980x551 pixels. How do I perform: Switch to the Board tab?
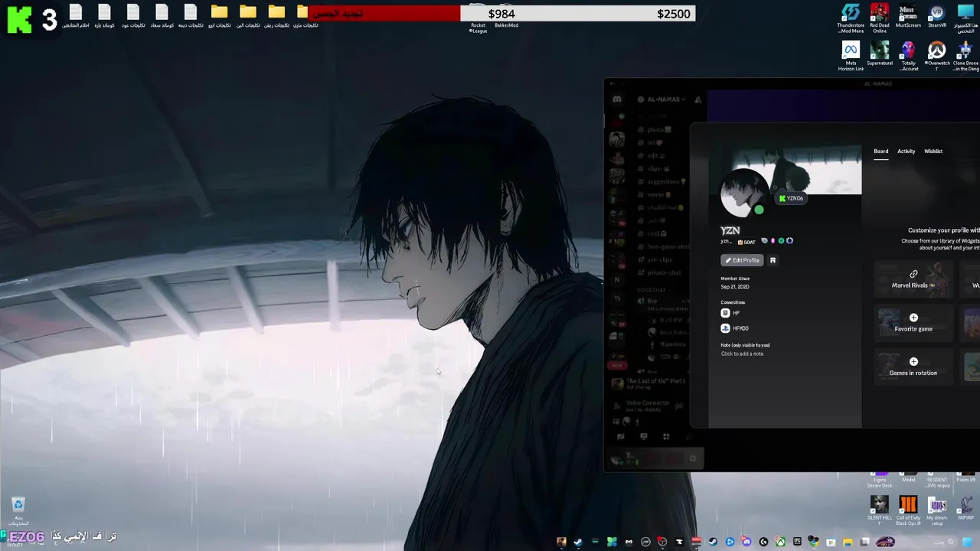(x=881, y=152)
